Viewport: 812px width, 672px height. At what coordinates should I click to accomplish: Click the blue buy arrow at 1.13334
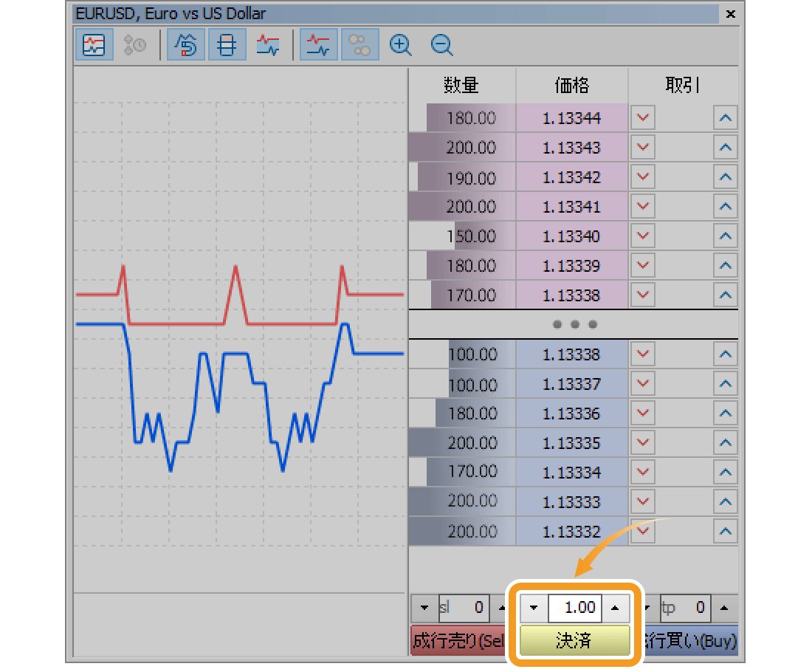click(726, 473)
